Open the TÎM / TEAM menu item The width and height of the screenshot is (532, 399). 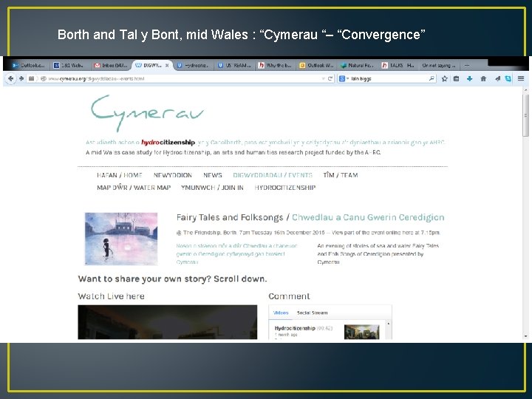[341, 175]
